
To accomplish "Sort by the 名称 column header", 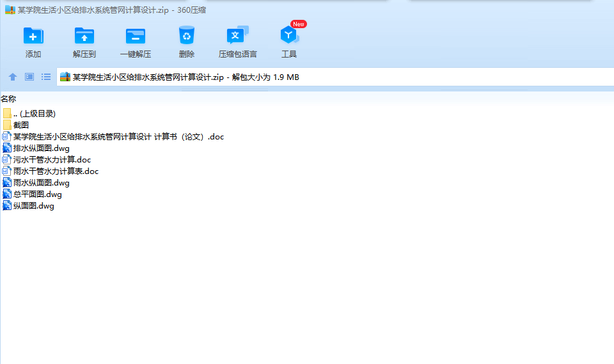I will pyautogui.click(x=8, y=99).
